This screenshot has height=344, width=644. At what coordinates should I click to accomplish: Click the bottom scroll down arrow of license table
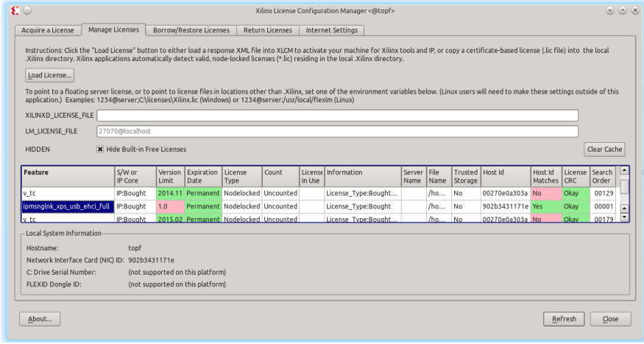625,218
